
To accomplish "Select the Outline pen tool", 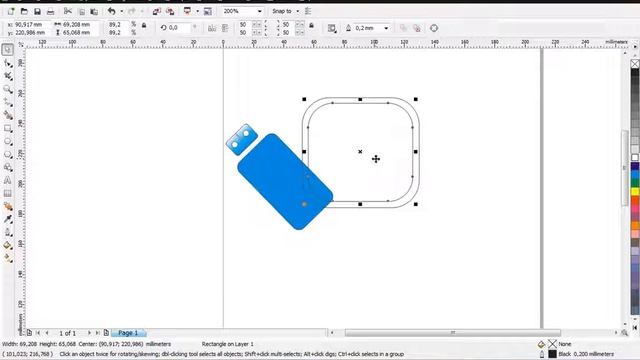I will coord(8,233).
